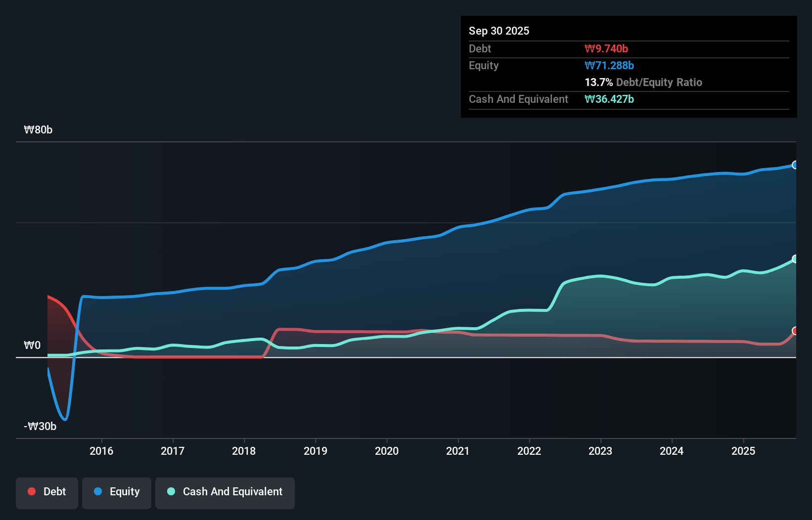Toggle the Equity series legend button
The width and height of the screenshot is (812, 520).
[x=117, y=493]
